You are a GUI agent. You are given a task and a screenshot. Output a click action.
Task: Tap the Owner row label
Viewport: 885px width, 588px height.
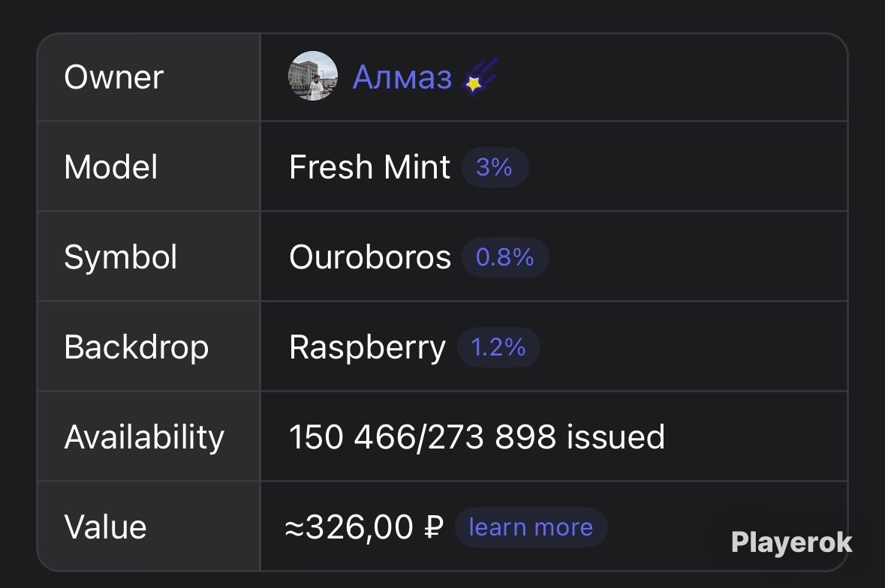click(114, 76)
